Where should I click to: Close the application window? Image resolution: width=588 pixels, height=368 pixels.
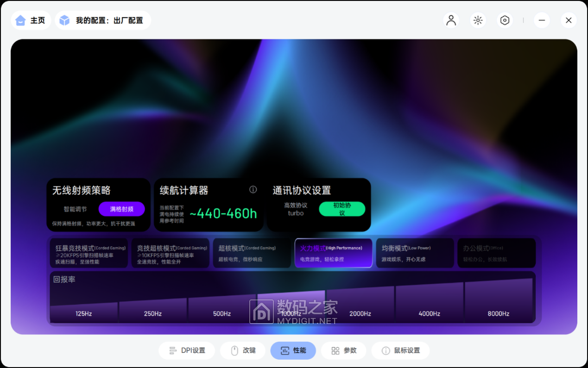569,20
